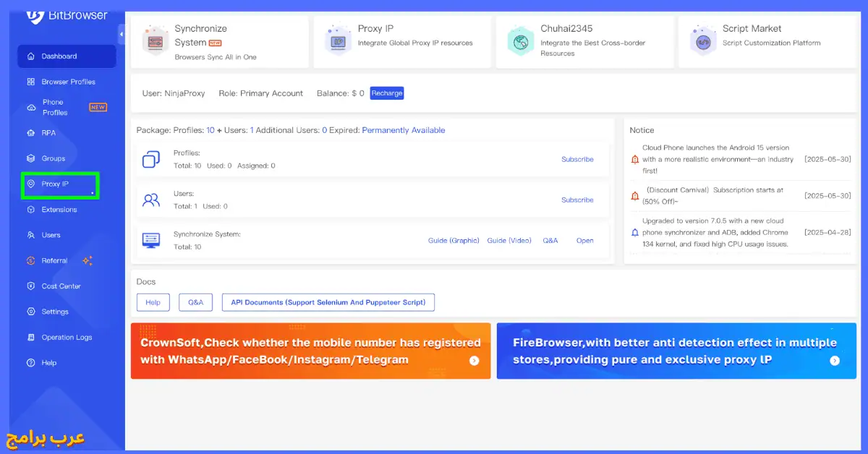Click the Extensions puzzle icon
The image size is (868, 454).
[30, 210]
